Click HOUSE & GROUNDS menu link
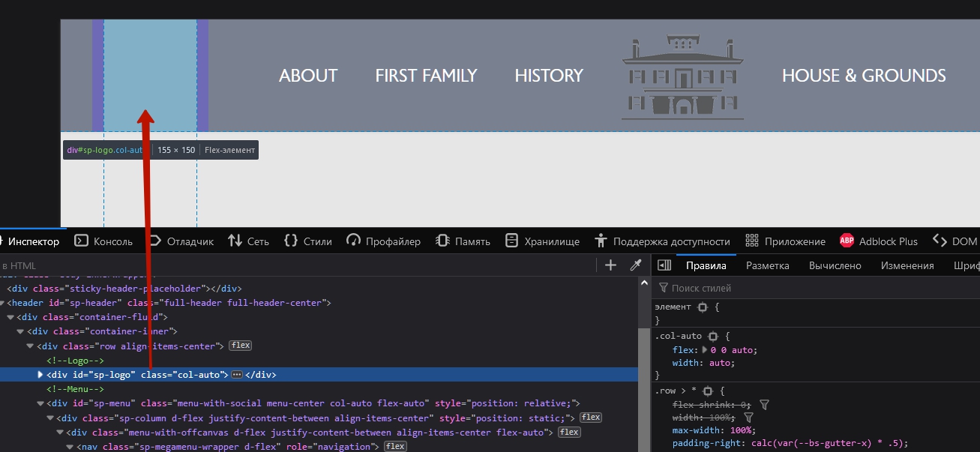 863,76
